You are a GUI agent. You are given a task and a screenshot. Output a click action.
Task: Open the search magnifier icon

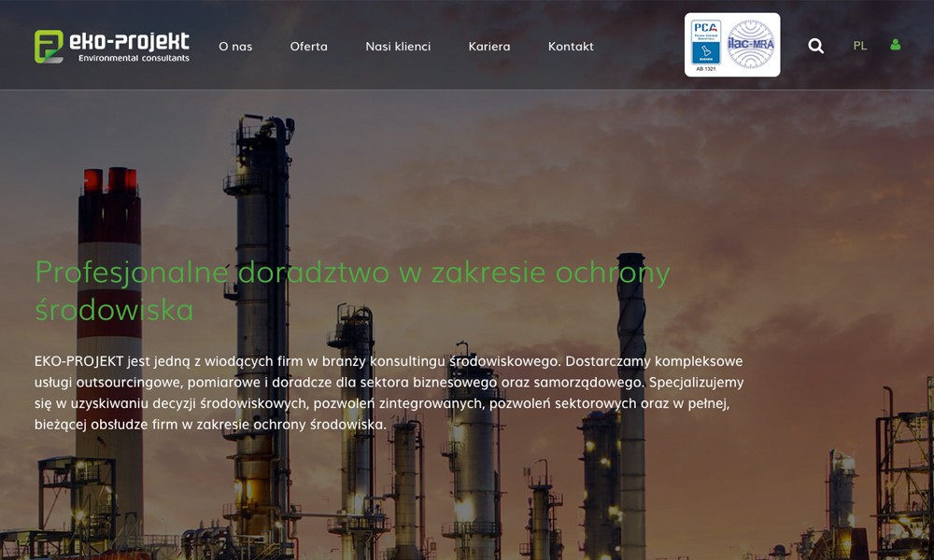[x=815, y=46]
